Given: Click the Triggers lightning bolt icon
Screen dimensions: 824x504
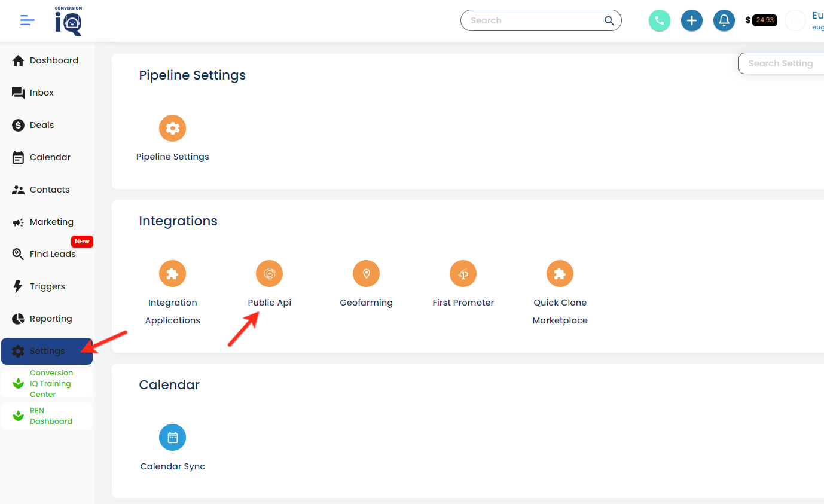Looking at the screenshot, I should (19, 286).
